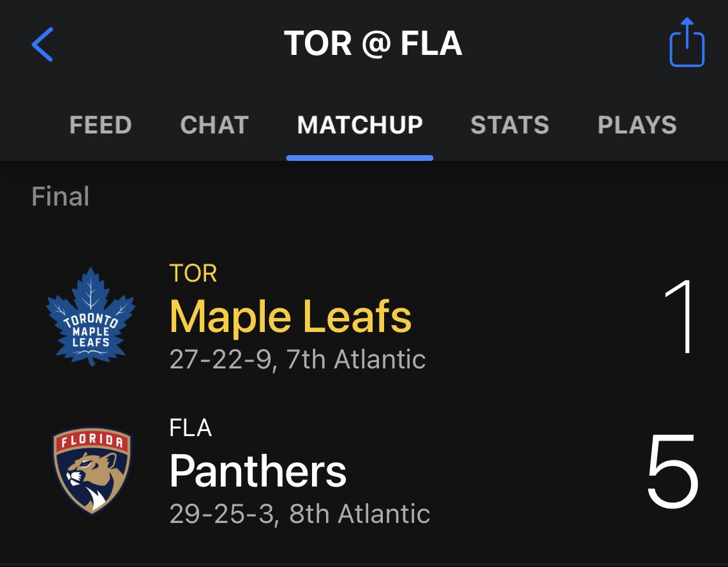The width and height of the screenshot is (728, 567).
Task: Go to the STATS tab
Action: [x=510, y=125]
